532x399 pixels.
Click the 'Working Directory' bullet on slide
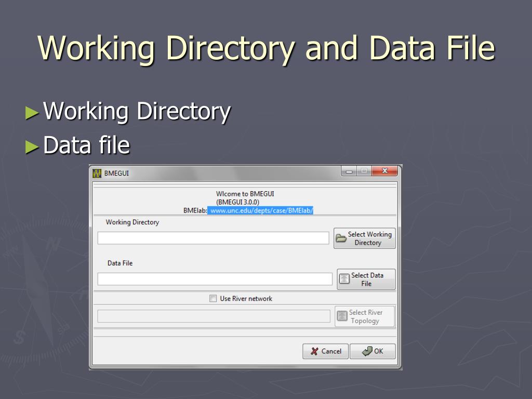pyautogui.click(x=137, y=112)
